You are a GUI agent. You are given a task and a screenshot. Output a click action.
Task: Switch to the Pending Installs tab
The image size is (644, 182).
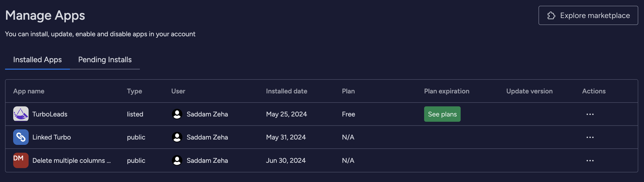(x=105, y=60)
